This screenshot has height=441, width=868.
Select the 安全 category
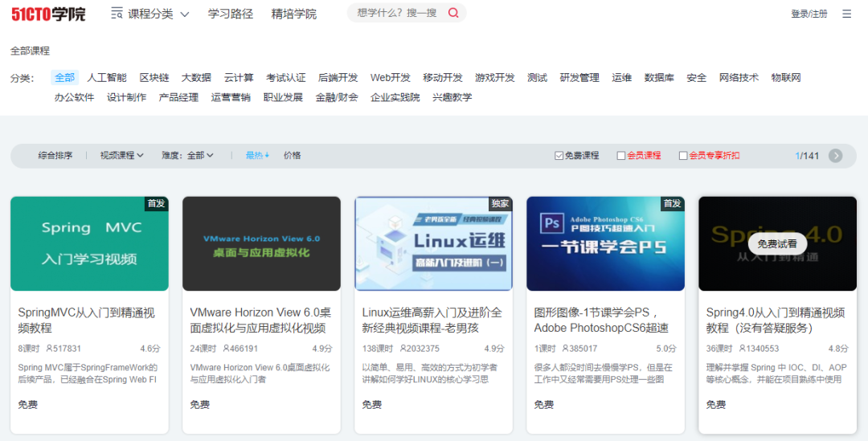[696, 77]
